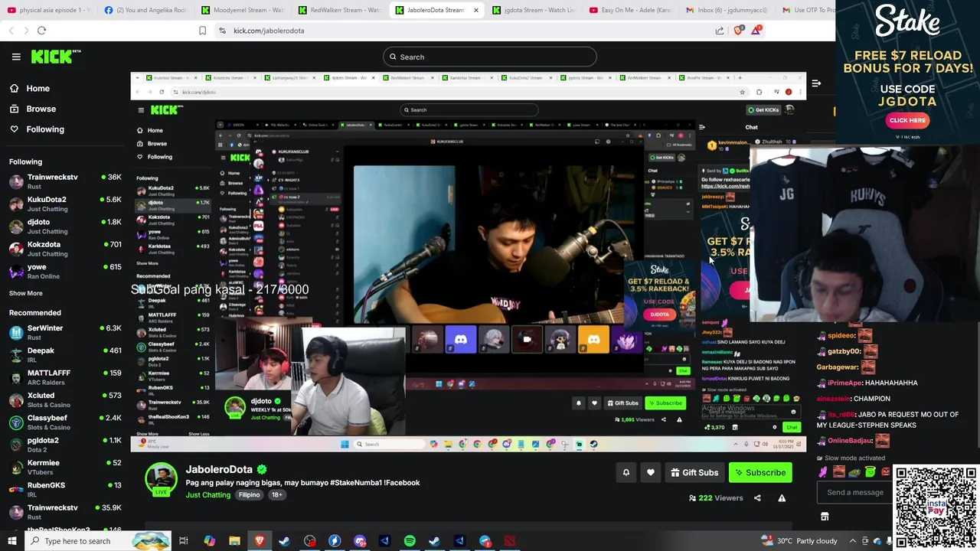The width and height of the screenshot is (980, 551).
Task: Open Xcluted Slots & Casino channel
Action: click(65, 399)
